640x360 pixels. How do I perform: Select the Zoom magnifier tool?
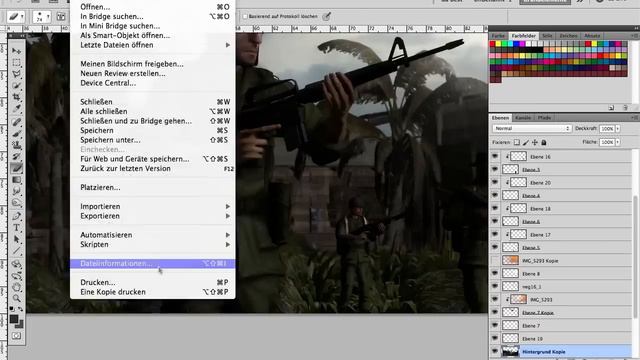point(16,298)
